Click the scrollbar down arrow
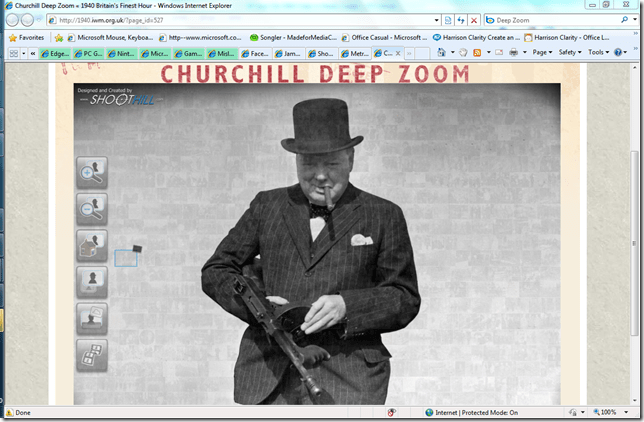644x422 pixels. [x=635, y=400]
